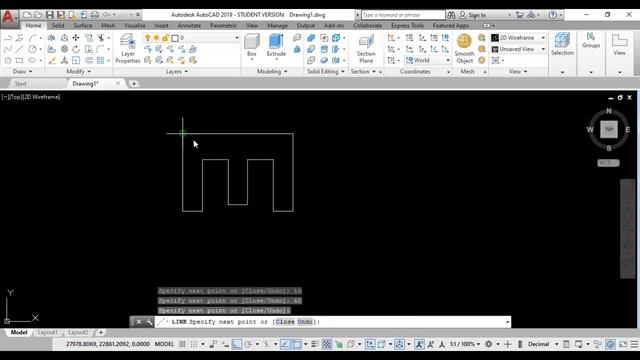This screenshot has height=360, width=640.
Task: Expand the Modify panel dropdown
Action: click(78, 71)
